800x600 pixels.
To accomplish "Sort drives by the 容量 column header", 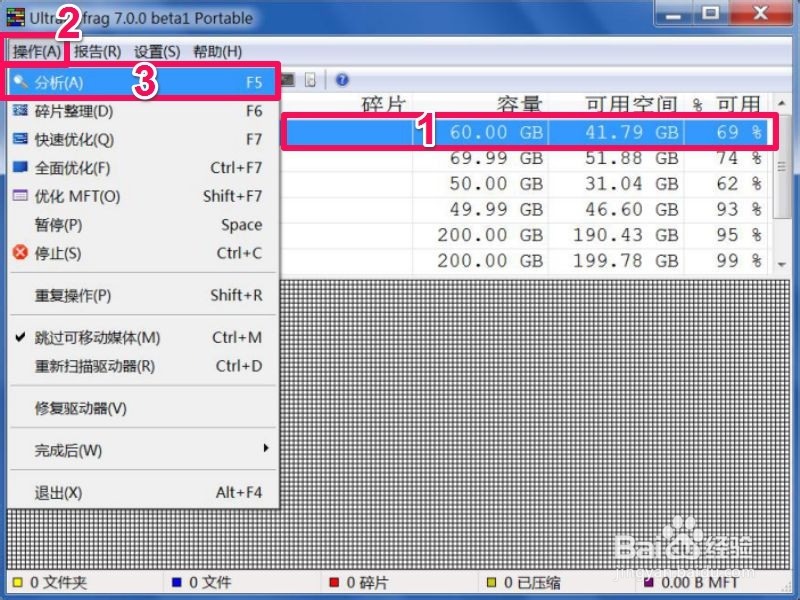I will point(520,103).
